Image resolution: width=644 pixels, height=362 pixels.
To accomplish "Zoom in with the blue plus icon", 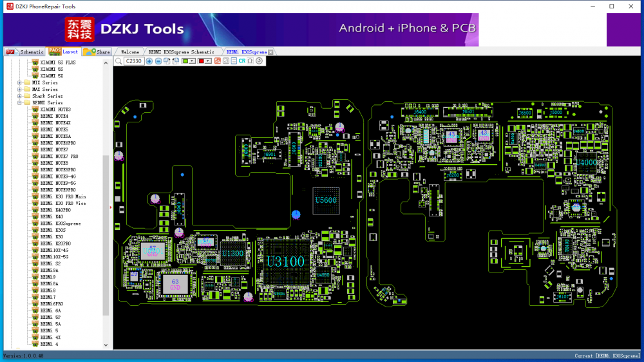I will click(x=149, y=61).
